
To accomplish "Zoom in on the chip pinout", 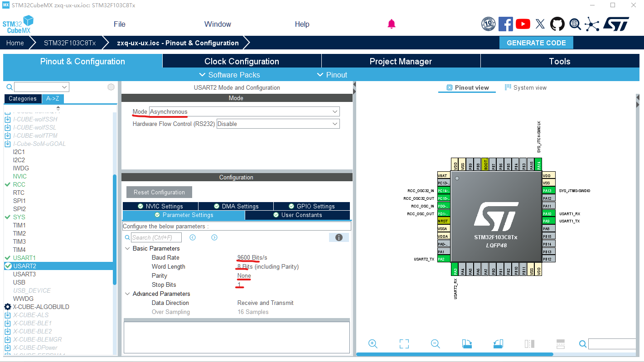I will click(x=373, y=343).
